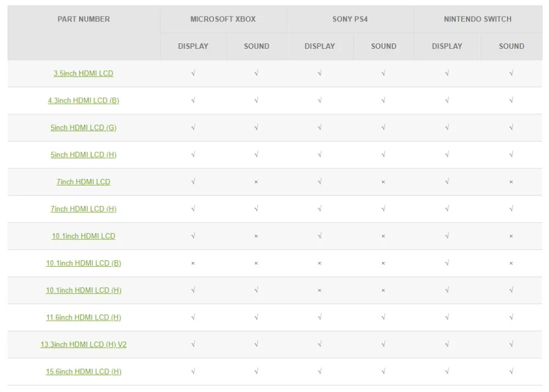Screen dimensions: 549x392
Task: Click Xbox display check for plain 7inch HDMI LCD
Action: coord(193,181)
